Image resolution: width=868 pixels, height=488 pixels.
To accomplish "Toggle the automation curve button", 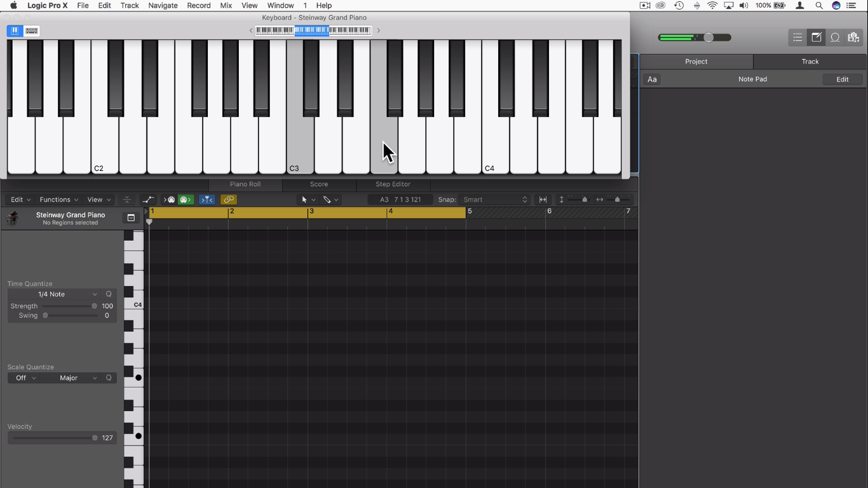I will pos(148,200).
